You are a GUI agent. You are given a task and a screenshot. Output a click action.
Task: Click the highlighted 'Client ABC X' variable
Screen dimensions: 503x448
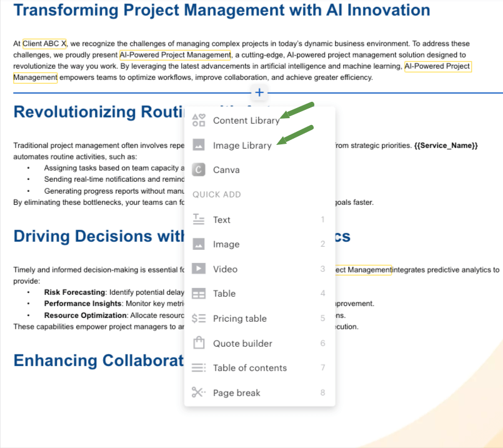[44, 44]
